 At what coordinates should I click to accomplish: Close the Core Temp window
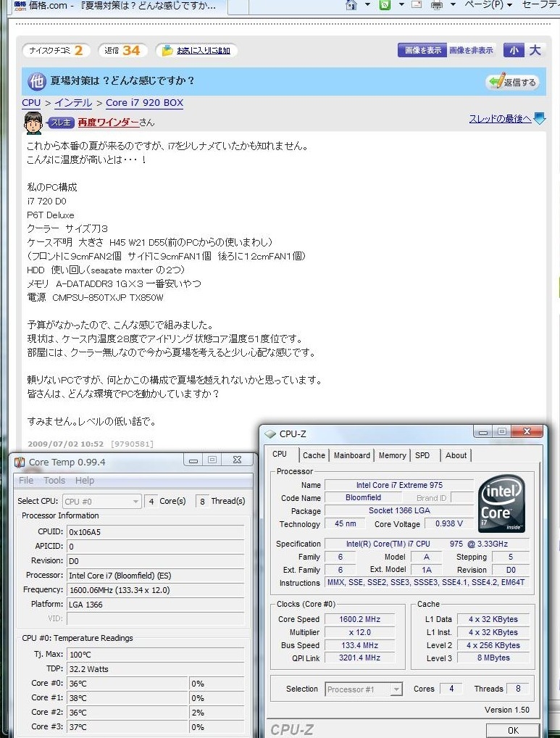point(238,460)
